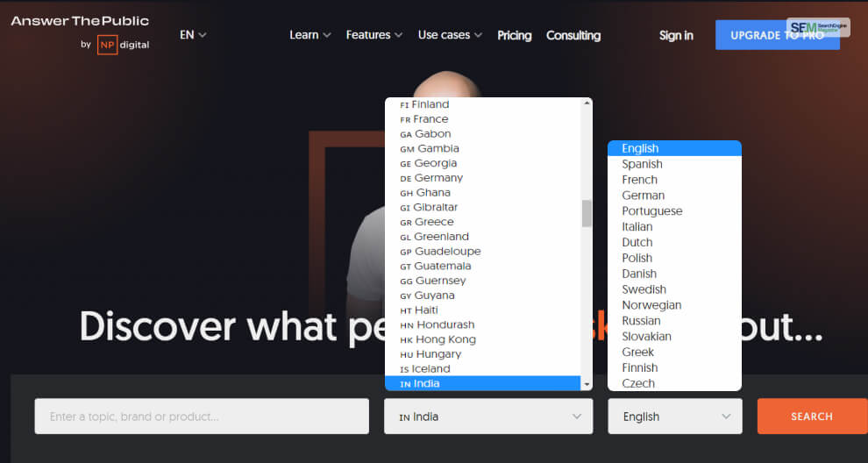Choose Polish in the language list

(674, 258)
